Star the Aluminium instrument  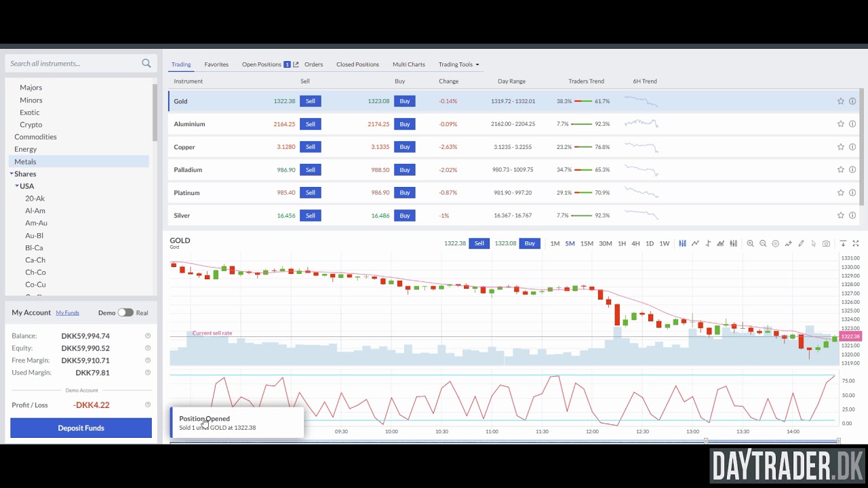click(840, 124)
